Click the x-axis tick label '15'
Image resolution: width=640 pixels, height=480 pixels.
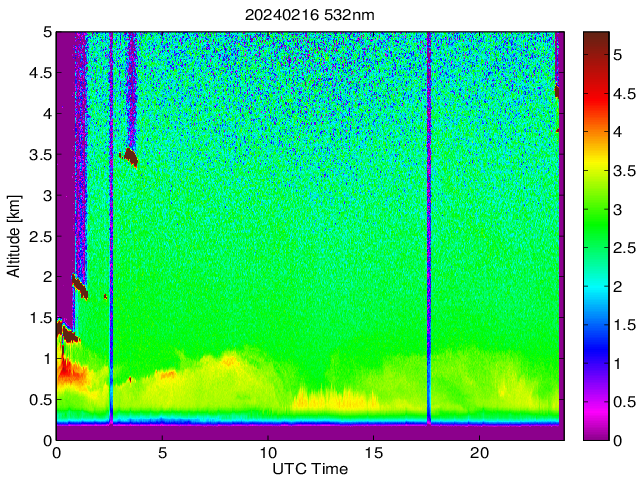coord(374,453)
